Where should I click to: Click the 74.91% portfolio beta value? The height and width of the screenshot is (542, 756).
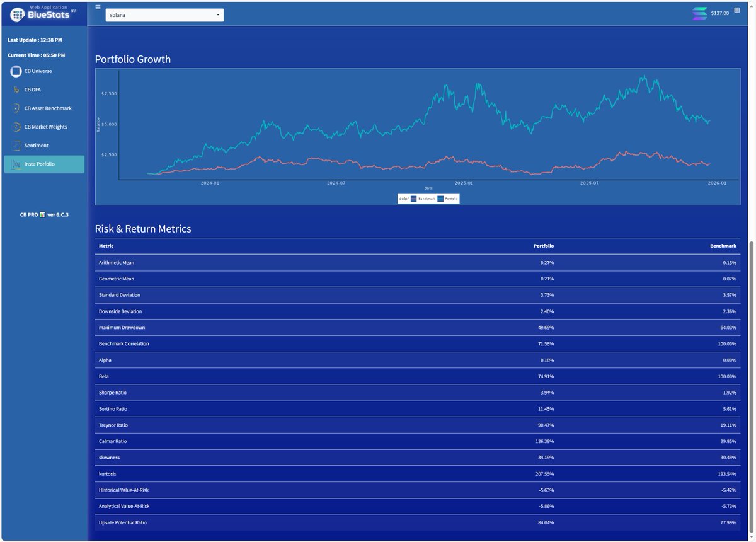546,376
